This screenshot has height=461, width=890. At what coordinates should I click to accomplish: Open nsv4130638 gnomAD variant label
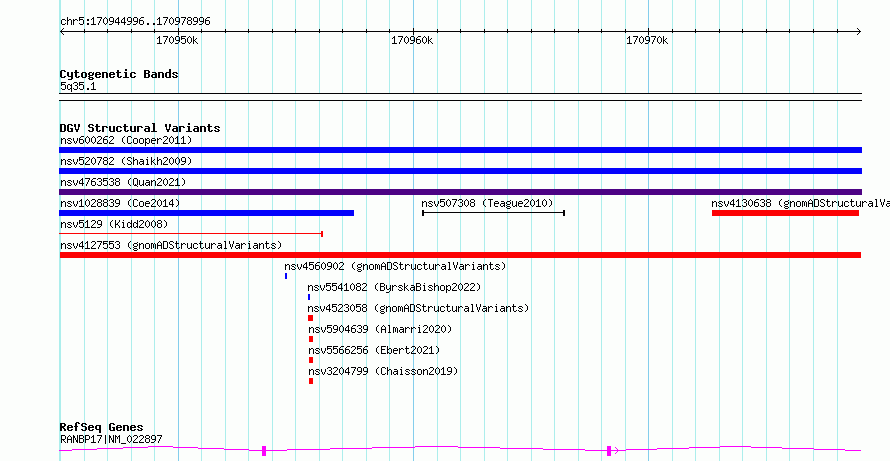[x=800, y=203]
